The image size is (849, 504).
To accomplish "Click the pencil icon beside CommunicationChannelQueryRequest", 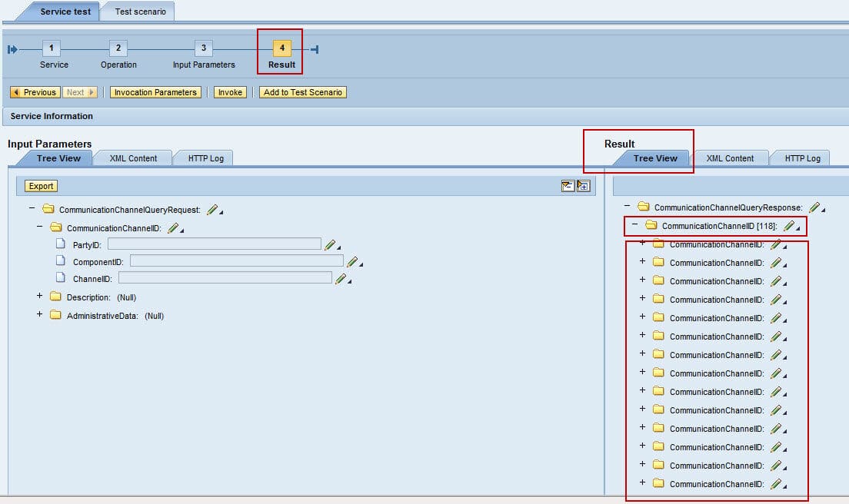I will 213,210.
